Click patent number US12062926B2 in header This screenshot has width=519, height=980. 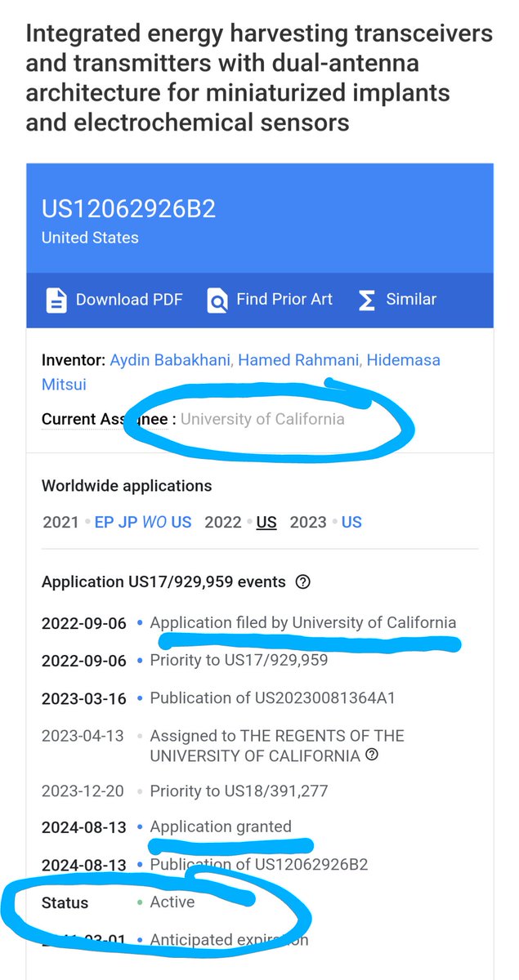point(128,209)
